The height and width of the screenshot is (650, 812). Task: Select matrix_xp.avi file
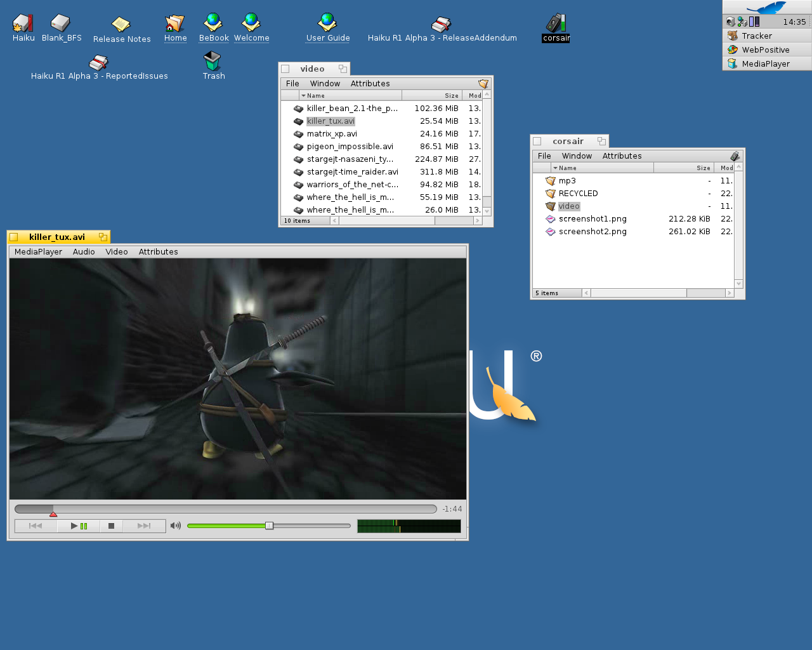[x=332, y=134]
